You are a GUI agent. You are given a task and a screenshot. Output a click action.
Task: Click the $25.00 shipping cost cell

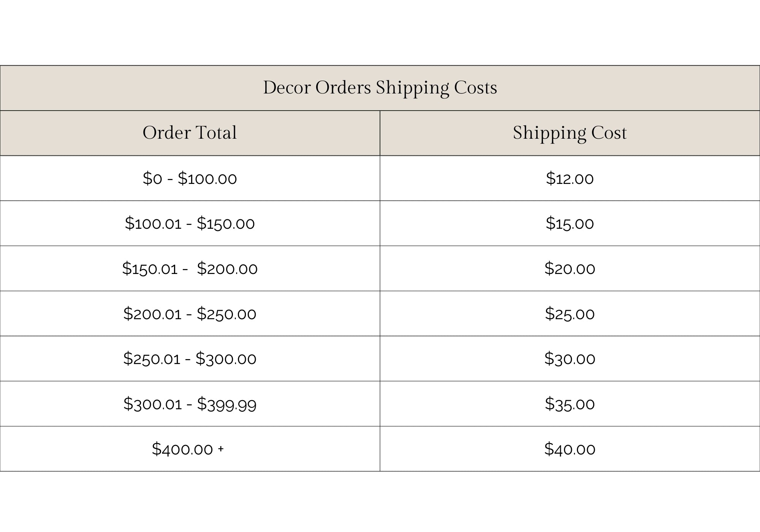coord(570,314)
